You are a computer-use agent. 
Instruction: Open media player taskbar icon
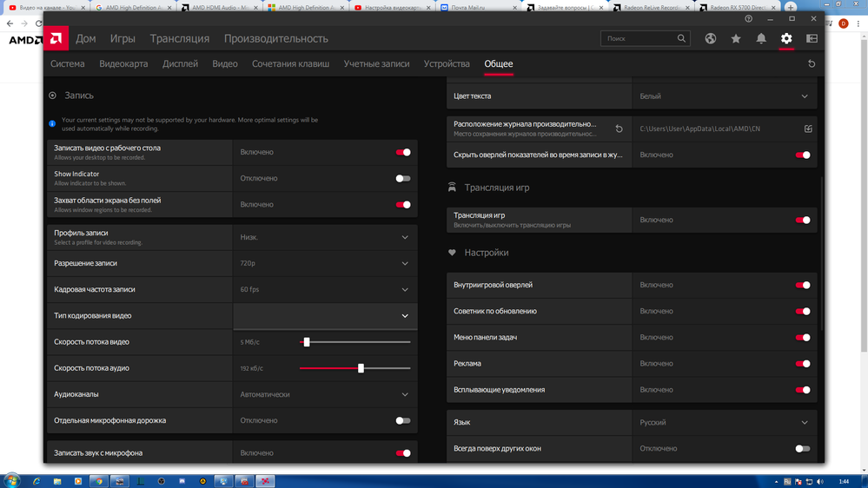point(78,481)
